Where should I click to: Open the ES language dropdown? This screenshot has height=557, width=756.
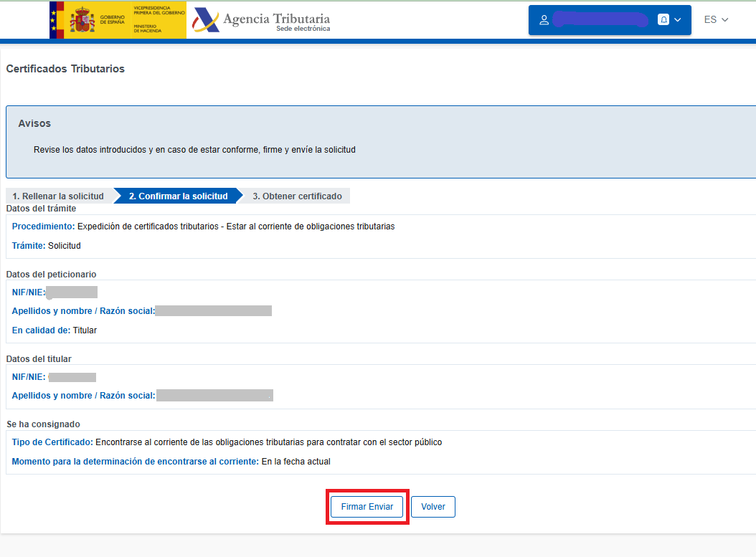tap(716, 20)
